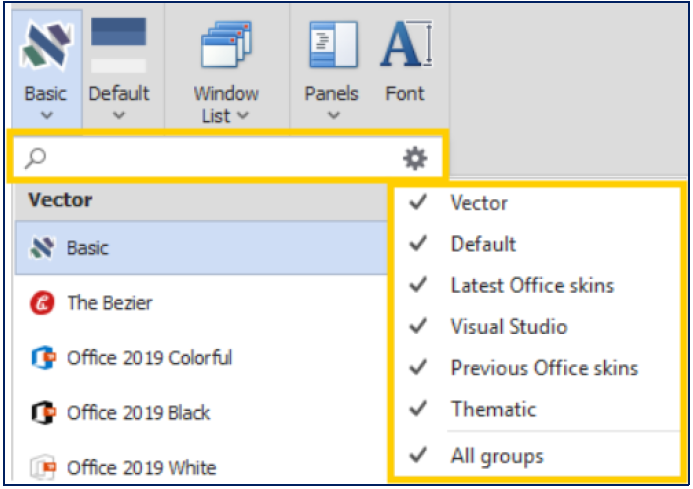Uncheck the Vector group checkmark
The height and width of the screenshot is (489, 693).
(418, 202)
